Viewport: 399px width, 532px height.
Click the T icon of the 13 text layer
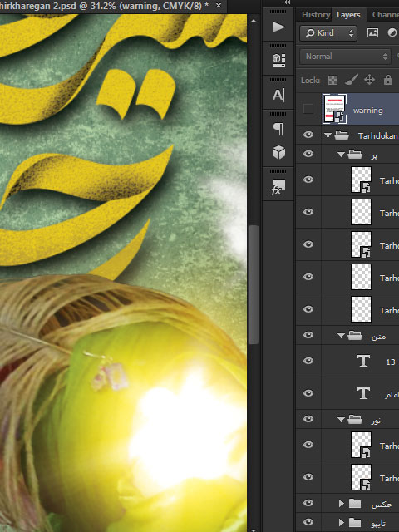[363, 361]
